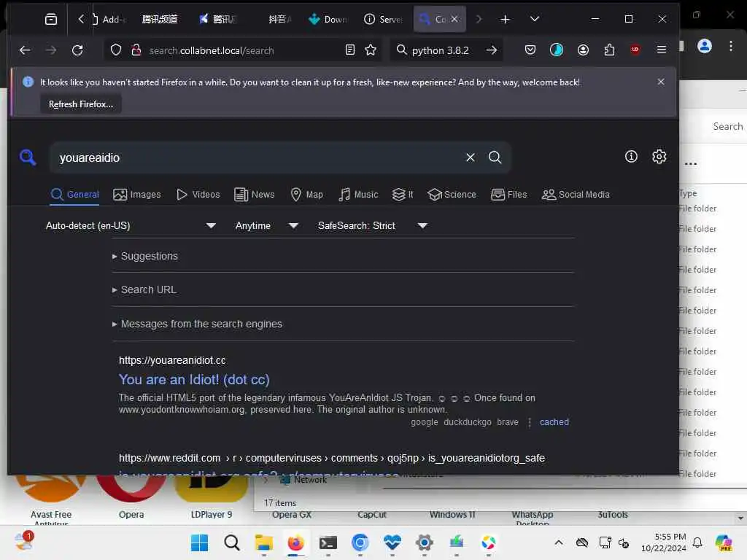Open the Windows Start menu
This screenshot has height=560, width=747.
point(199,542)
